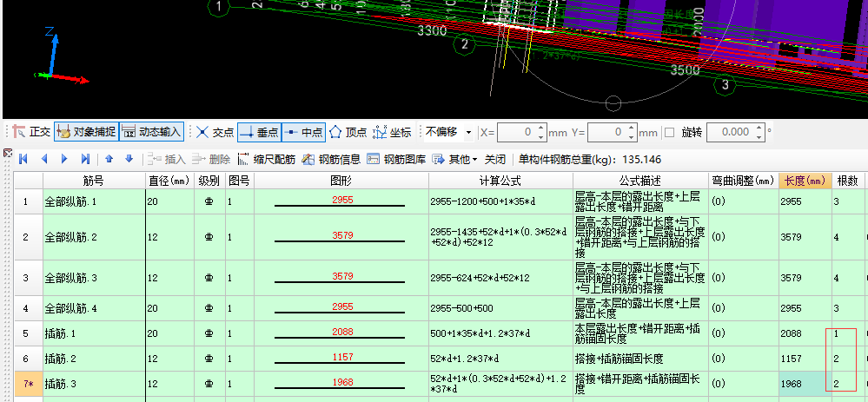Select the 全部纵筋.4 name cell

coord(94,308)
